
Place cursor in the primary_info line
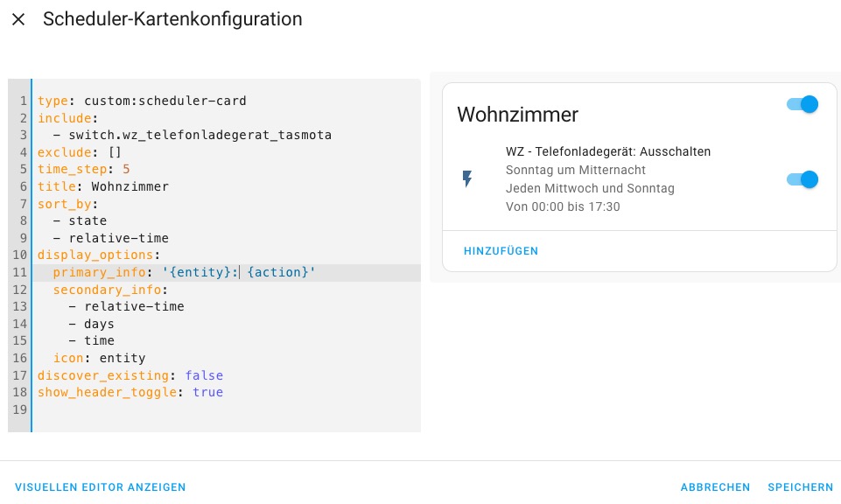(x=227, y=272)
